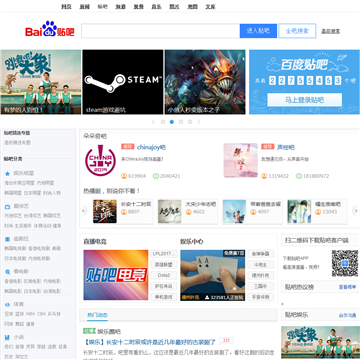Screen dimensions: 360x360
Task: Select the second banner carousel dot
Action: coord(172,122)
